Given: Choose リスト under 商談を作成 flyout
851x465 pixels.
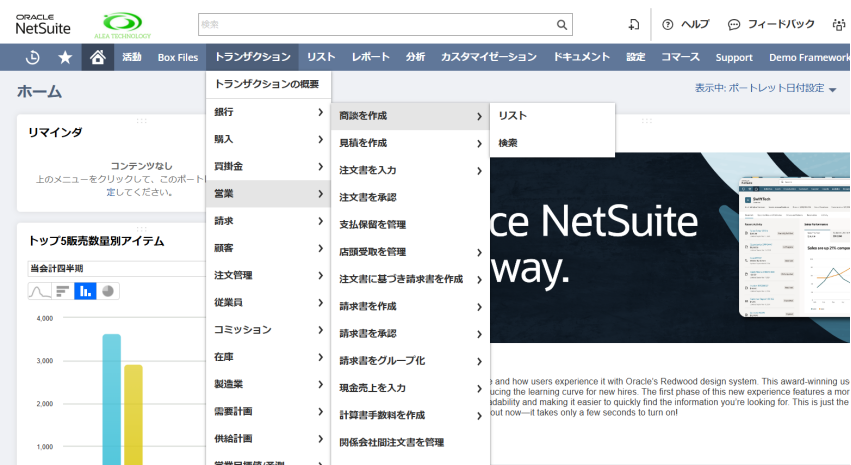Looking at the screenshot, I should click(552, 116).
